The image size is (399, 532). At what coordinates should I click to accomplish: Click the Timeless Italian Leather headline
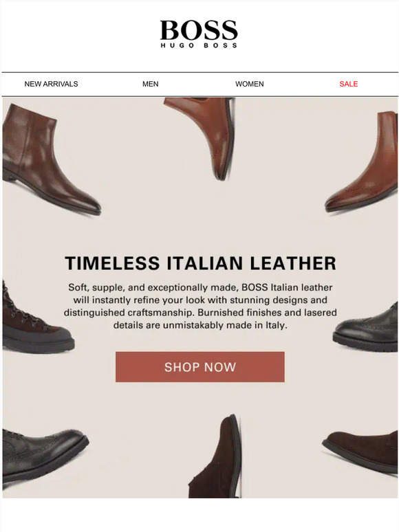[x=200, y=263]
